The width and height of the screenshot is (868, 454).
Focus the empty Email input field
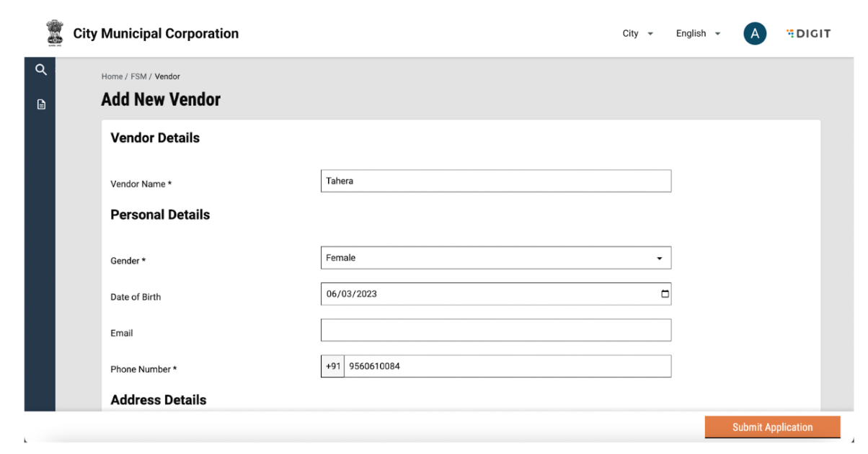(495, 330)
